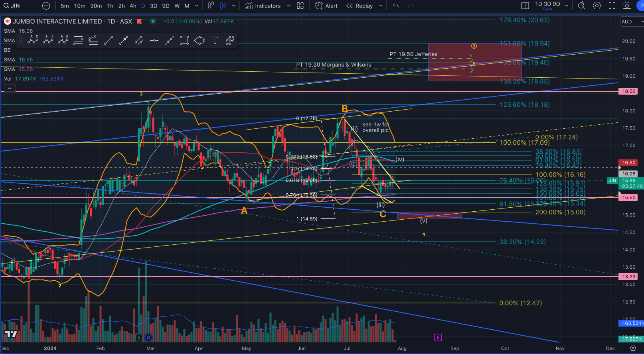Image resolution: width=644 pixels, height=354 pixels.
Task: Select the SMA 16.55 legend entry
Action: pyautogui.click(x=18, y=59)
